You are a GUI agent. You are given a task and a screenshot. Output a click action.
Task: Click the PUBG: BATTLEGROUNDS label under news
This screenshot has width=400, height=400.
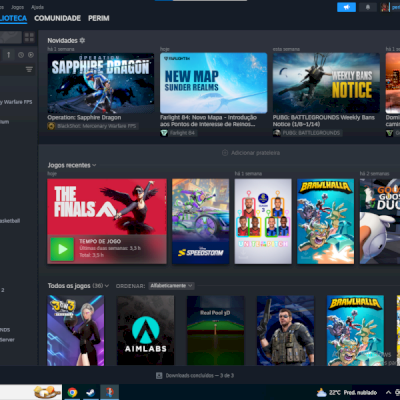coord(311,133)
